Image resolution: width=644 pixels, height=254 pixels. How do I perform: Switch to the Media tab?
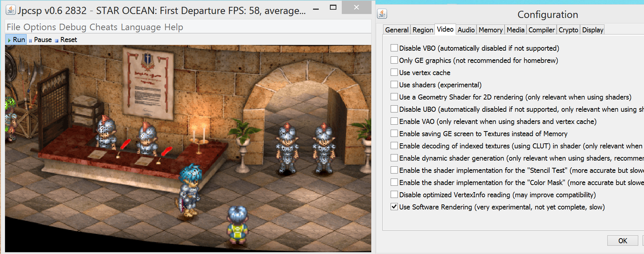[x=515, y=30]
